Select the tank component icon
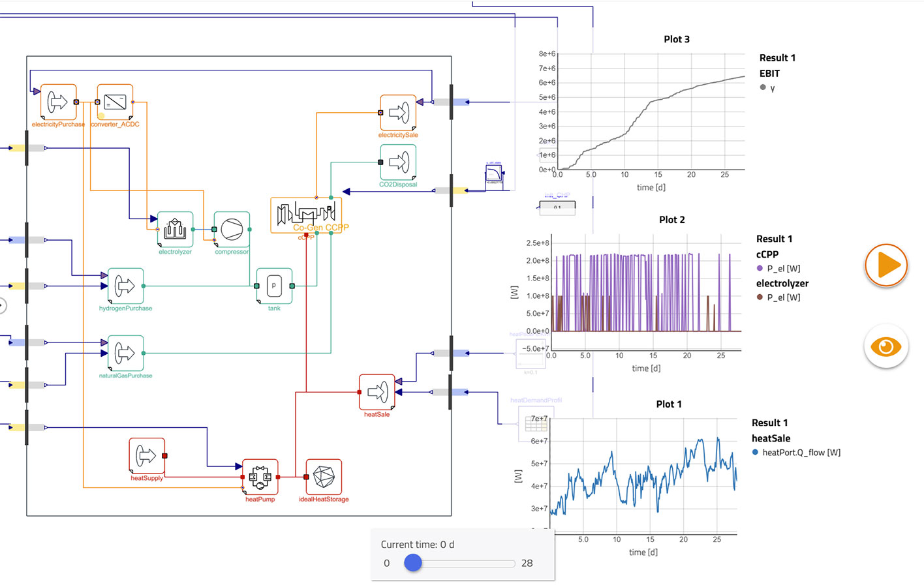 coord(273,286)
